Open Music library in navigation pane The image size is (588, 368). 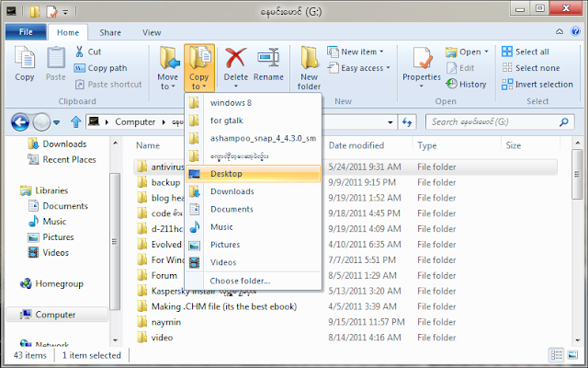(47, 222)
